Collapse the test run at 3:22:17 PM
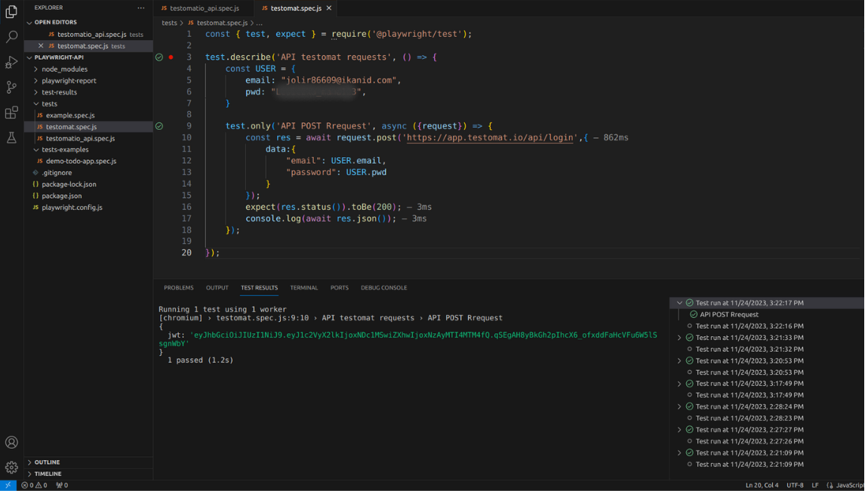This screenshot has height=491, width=868. tap(679, 303)
